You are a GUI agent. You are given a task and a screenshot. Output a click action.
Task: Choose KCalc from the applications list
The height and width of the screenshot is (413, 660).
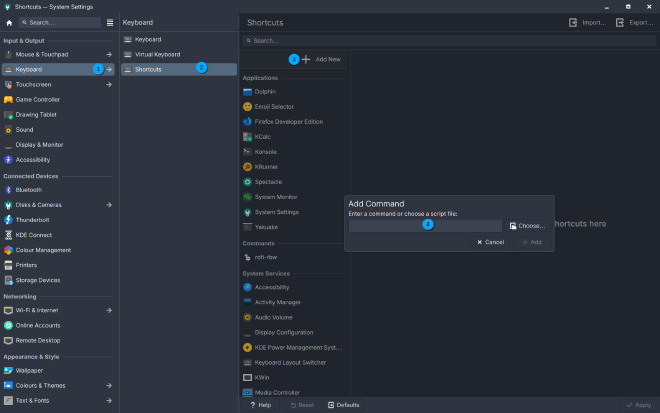click(x=263, y=136)
